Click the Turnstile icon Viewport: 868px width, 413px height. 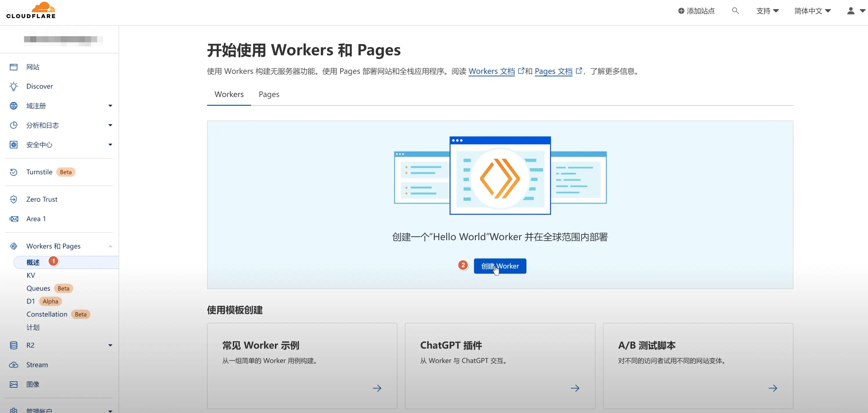[x=13, y=172]
